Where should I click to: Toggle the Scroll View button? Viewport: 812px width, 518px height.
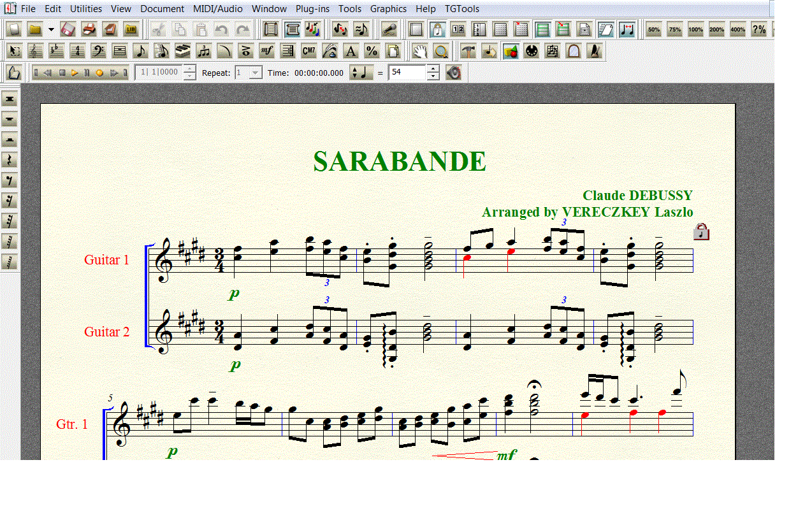point(293,29)
